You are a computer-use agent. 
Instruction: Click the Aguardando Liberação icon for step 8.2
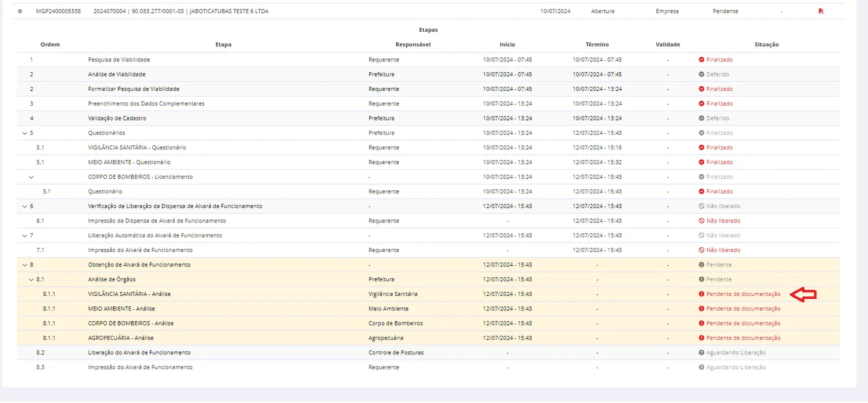click(x=701, y=353)
